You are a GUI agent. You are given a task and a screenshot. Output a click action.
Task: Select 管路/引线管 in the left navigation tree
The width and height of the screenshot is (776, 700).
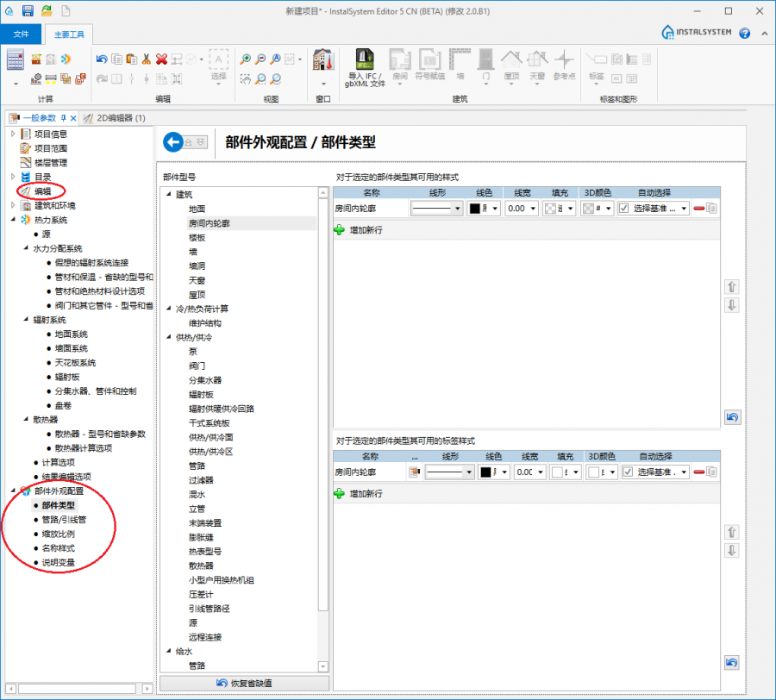pos(64,520)
